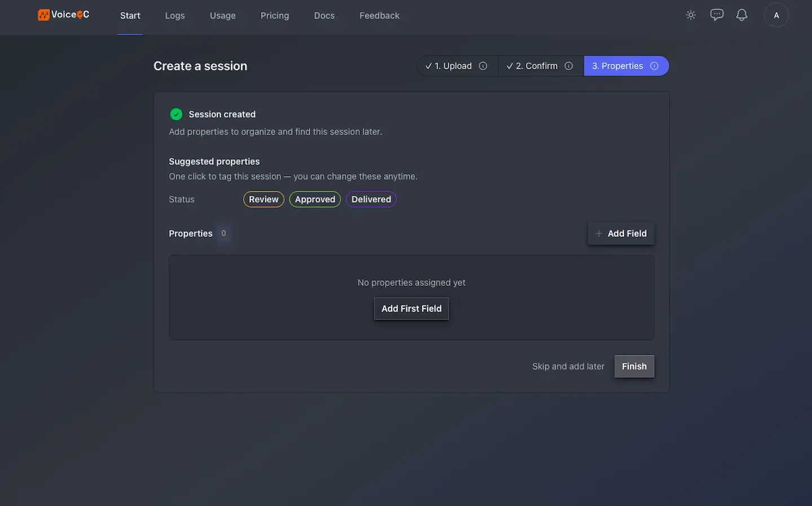Tag the session with Delivered status

click(x=371, y=199)
